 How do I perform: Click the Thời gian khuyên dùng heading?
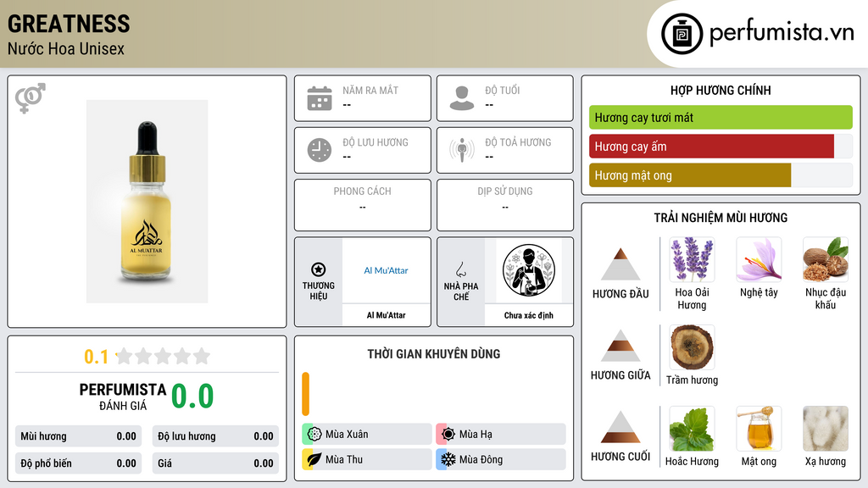tap(434, 354)
